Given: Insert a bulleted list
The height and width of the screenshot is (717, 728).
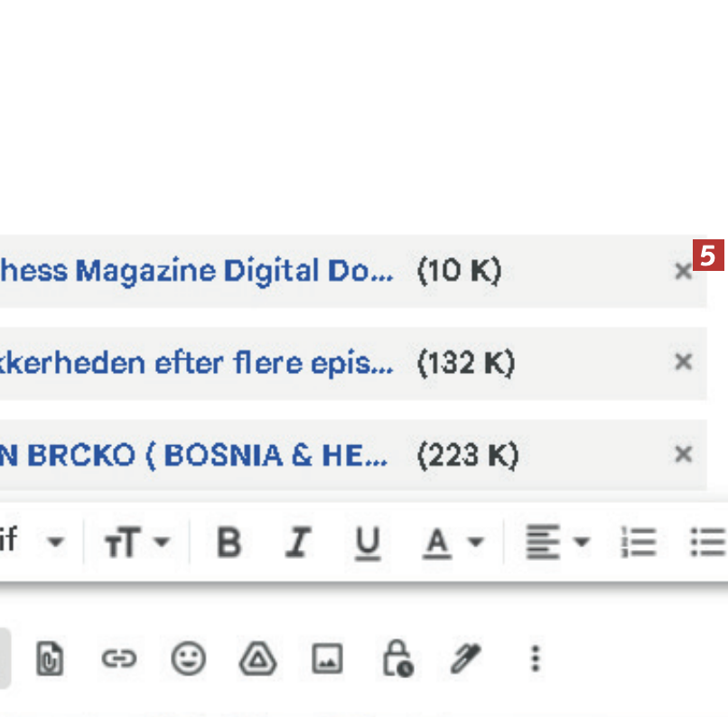Looking at the screenshot, I should click(x=707, y=543).
